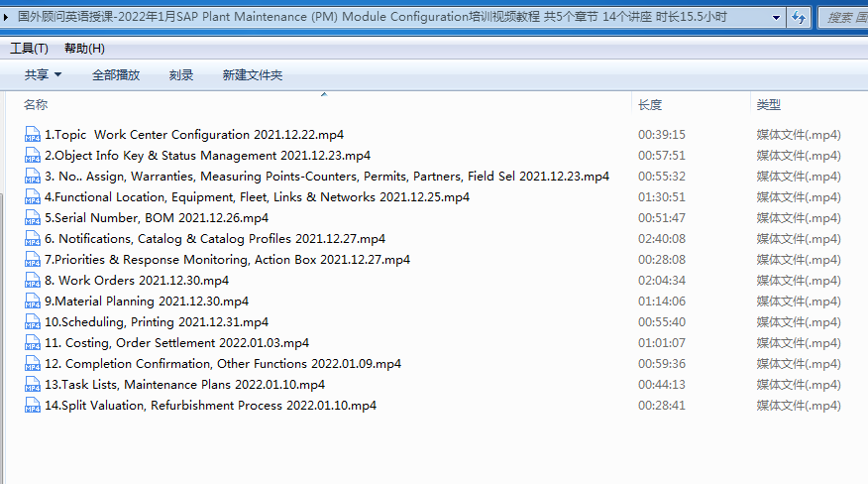Viewport: 868px width, 484px height.
Task: Click 媒体文件(.mp4) type for 8. Work Orders
Action: pyautogui.click(x=799, y=281)
